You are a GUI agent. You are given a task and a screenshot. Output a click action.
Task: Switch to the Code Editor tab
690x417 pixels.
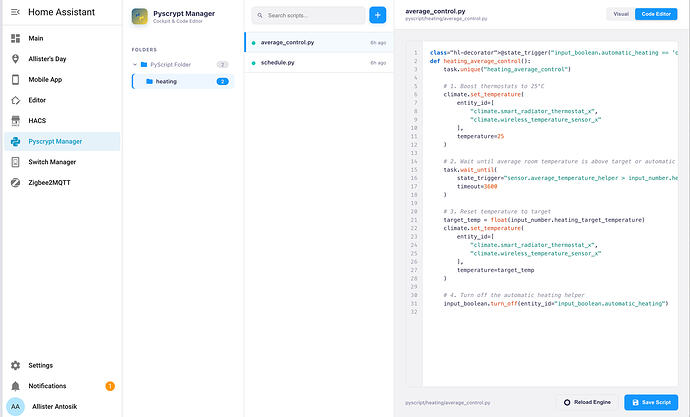coord(656,14)
